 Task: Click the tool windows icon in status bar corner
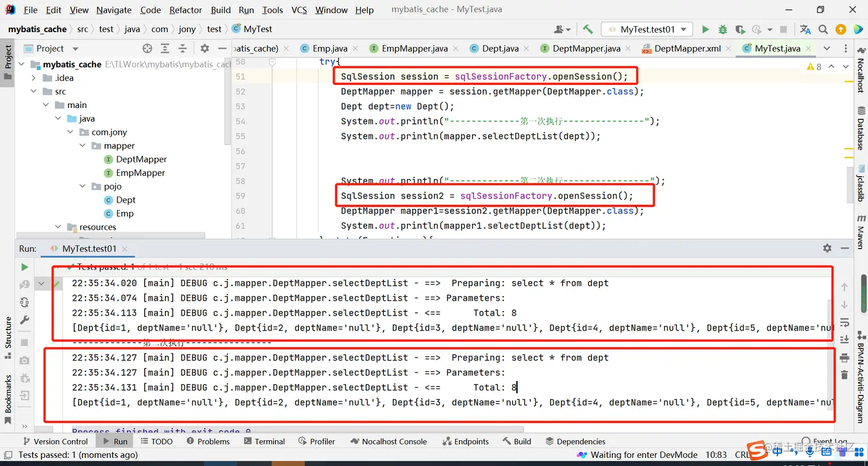(7, 455)
